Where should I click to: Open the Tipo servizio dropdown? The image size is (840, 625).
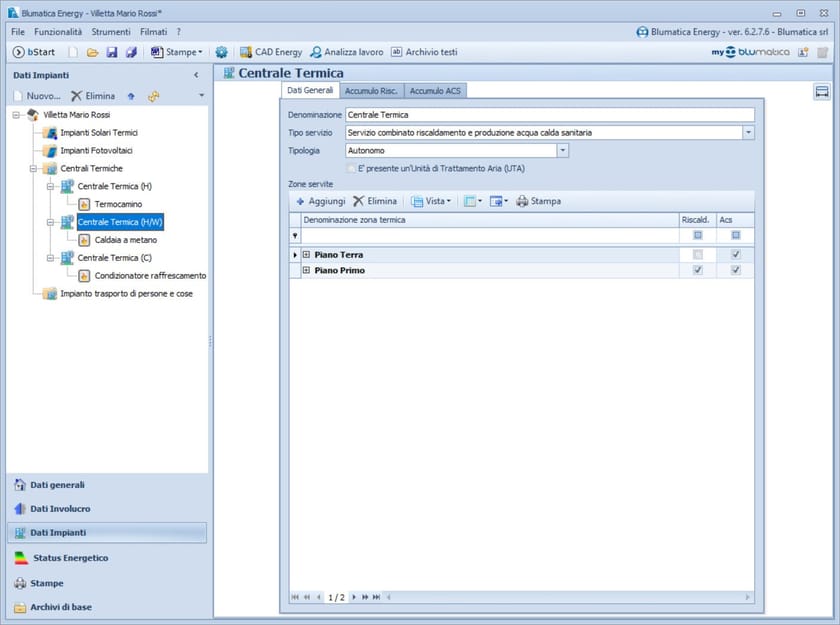(x=748, y=132)
